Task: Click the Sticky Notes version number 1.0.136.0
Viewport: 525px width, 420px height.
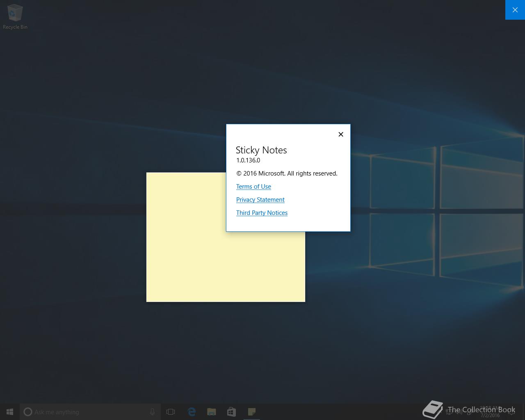Action: [x=248, y=160]
